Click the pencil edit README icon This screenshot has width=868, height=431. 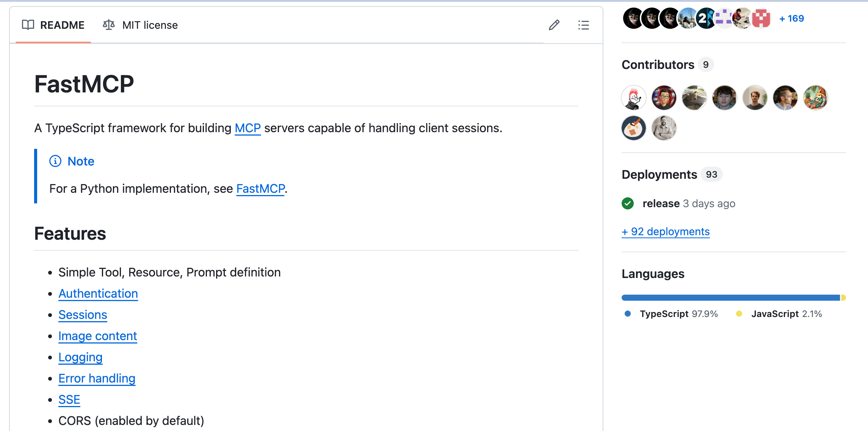click(554, 25)
